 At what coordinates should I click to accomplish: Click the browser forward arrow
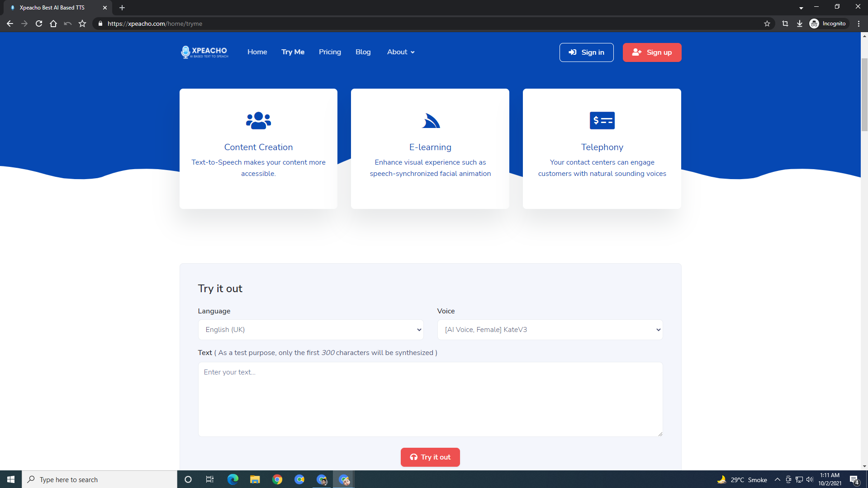click(24, 24)
